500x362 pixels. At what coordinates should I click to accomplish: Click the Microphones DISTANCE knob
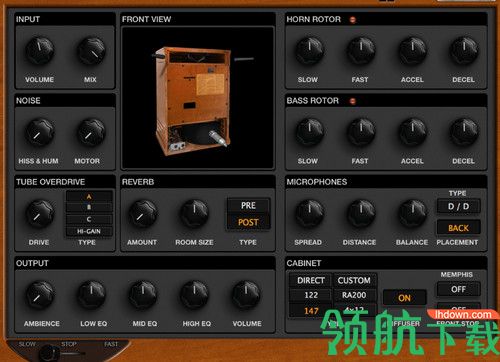tap(361, 214)
